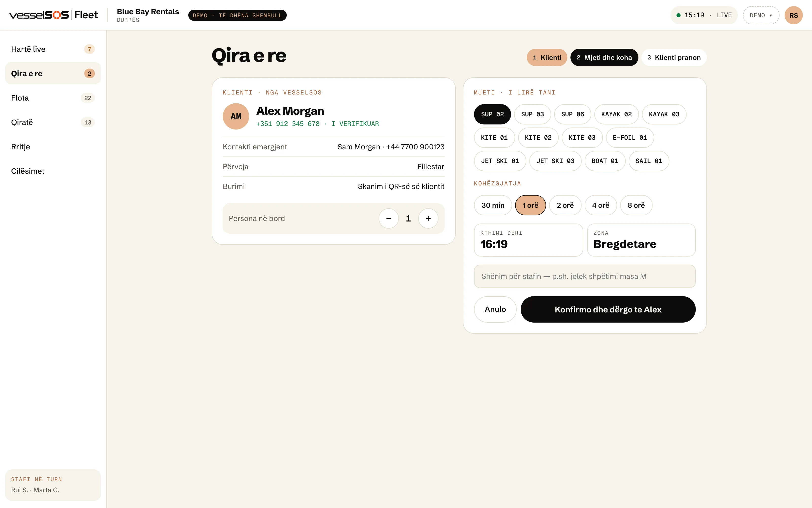
Task: Open the Kthimi deri 16:19 field
Action: 529,240
